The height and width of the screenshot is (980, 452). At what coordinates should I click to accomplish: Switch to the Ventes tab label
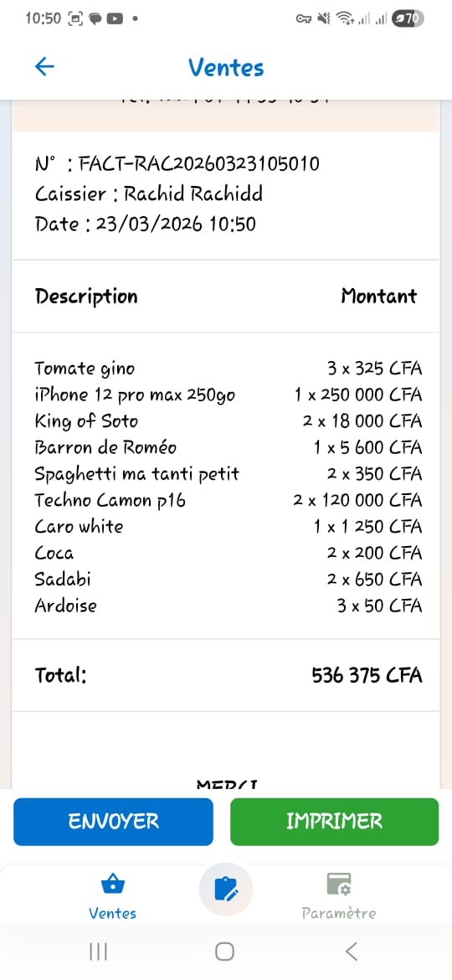(112, 913)
